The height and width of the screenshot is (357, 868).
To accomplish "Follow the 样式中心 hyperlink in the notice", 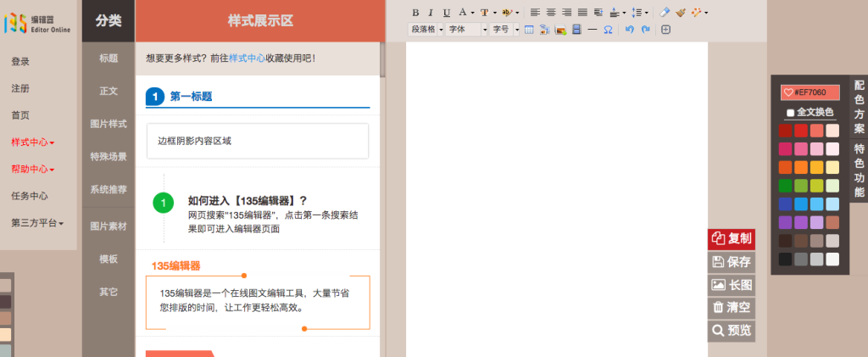I will [247, 59].
